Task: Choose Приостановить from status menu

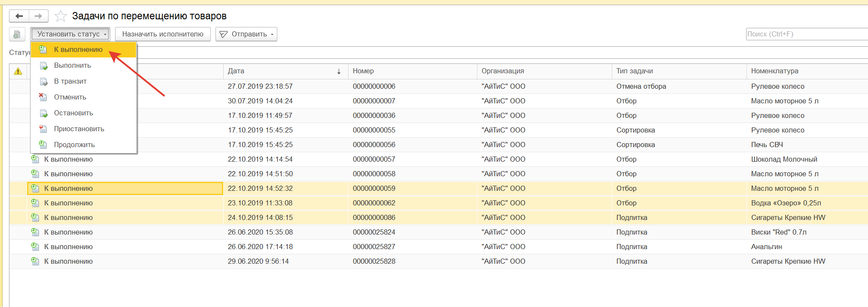Action: [x=84, y=129]
